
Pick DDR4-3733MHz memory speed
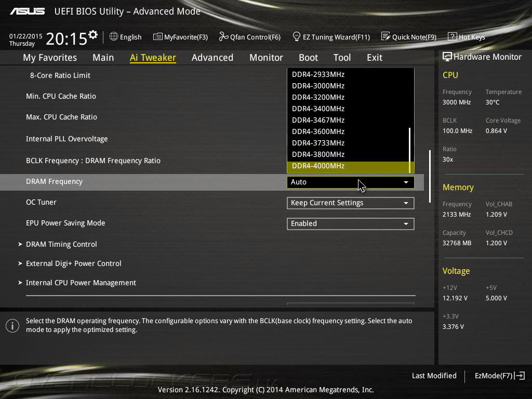pyautogui.click(x=348, y=143)
